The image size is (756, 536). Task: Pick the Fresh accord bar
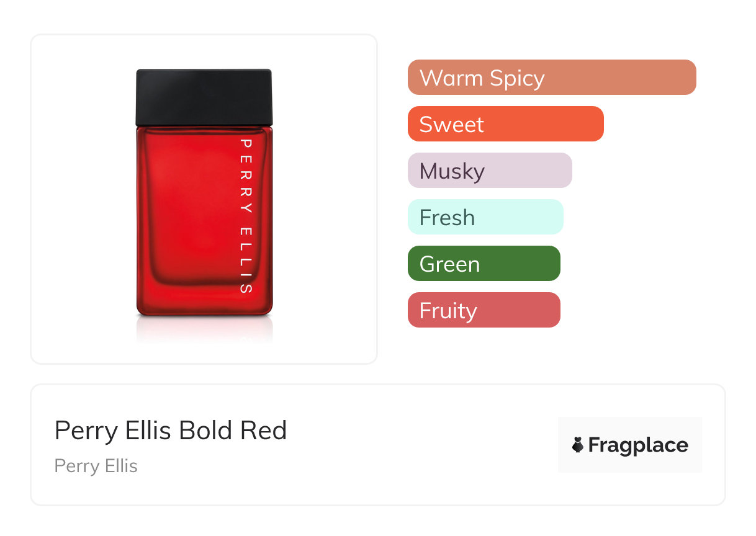pos(485,217)
